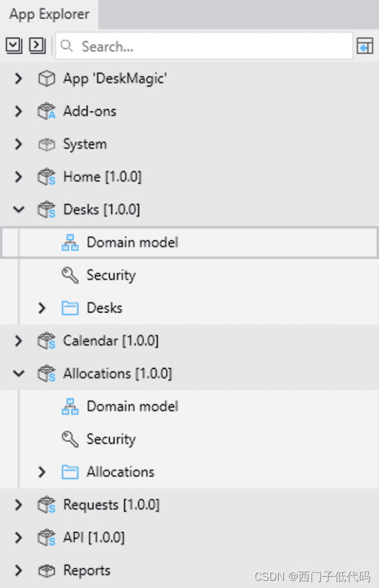Click the sync with active document icon
Viewport: 379px width, 588px height.
364,46
